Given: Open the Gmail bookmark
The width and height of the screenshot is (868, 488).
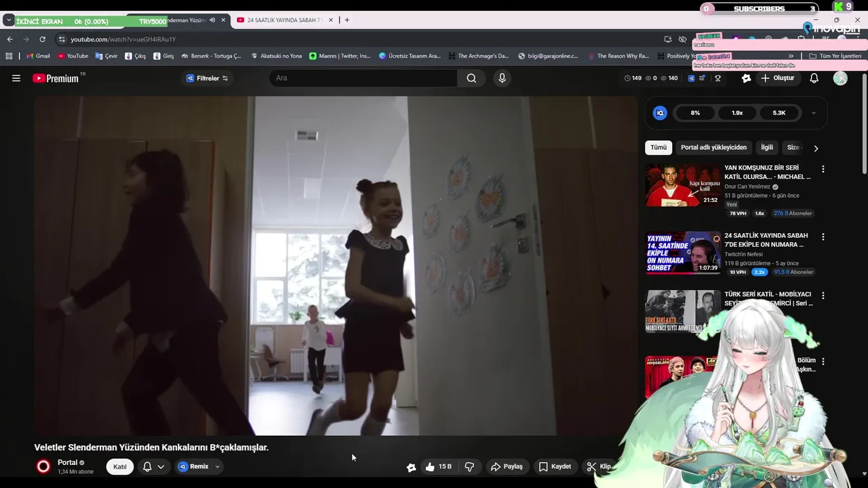Looking at the screenshot, I should [38, 56].
